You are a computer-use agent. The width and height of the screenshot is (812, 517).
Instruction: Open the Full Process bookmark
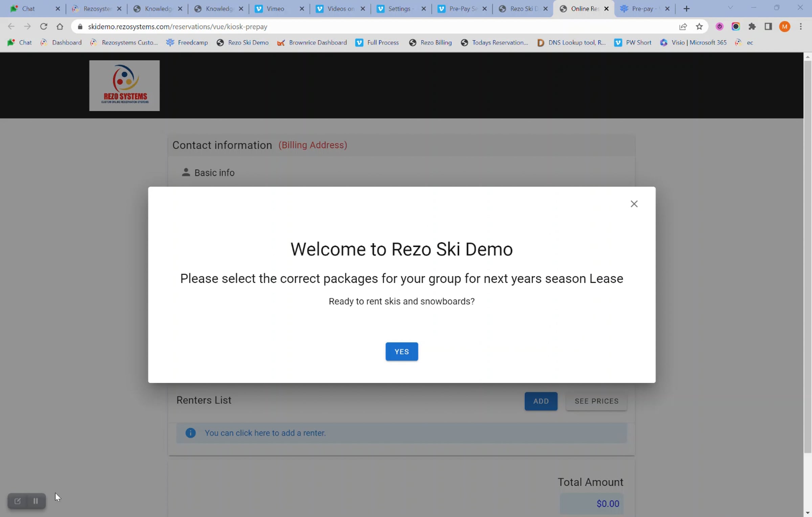(x=377, y=43)
